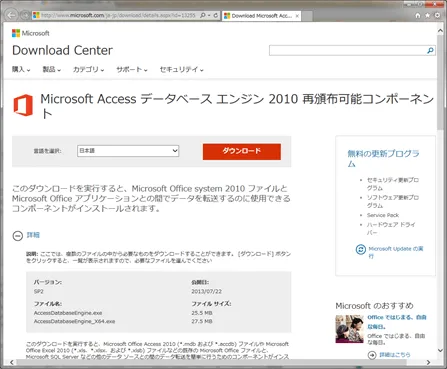Open ソフトウェア更新プログラム link

pos(393,202)
